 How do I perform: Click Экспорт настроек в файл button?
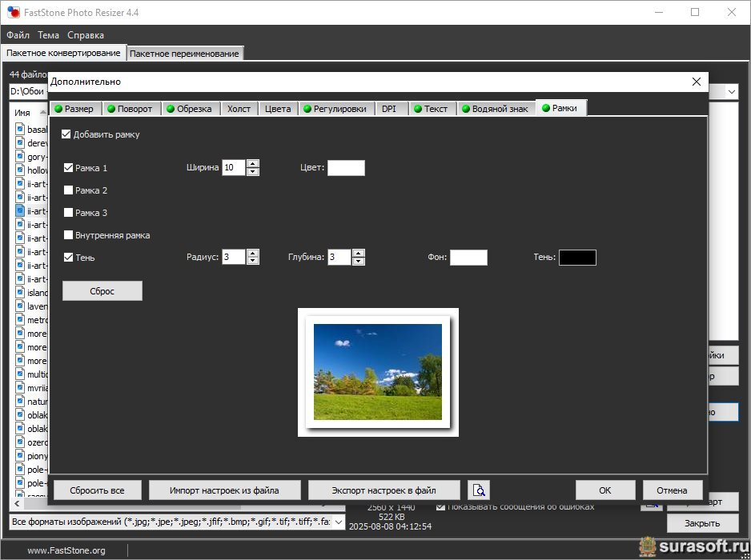pos(384,490)
